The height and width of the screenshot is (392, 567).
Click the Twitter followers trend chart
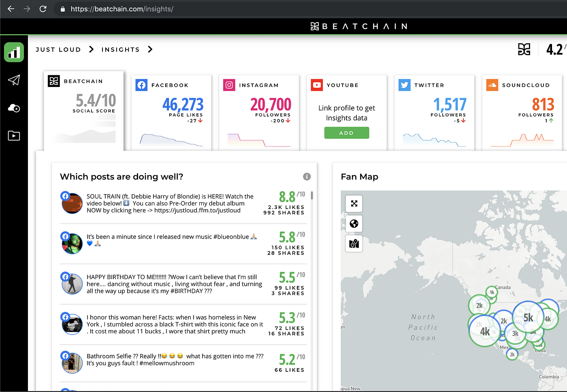[x=434, y=139]
